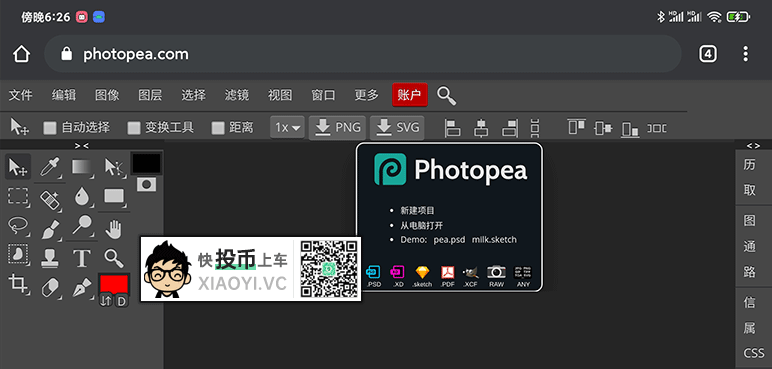Select the Pen tool

[82, 287]
